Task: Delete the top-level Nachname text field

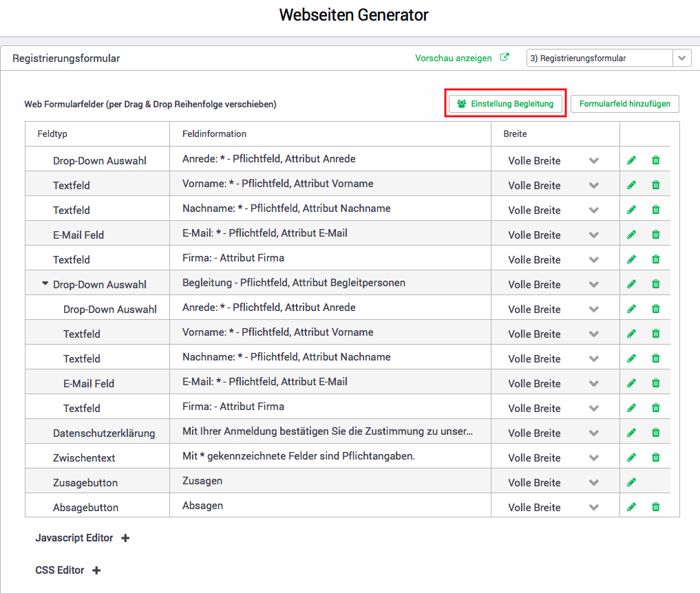Action: coord(655,210)
